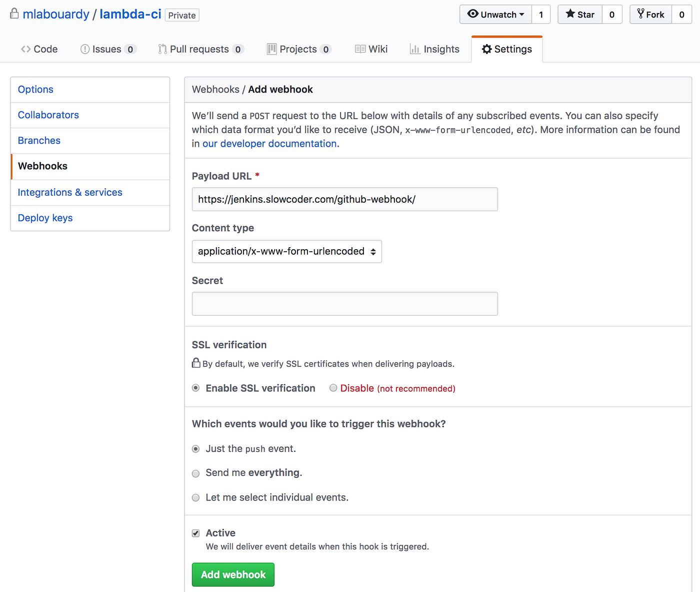This screenshot has width=700, height=592.
Task: Choose Send me everything option
Action: tap(196, 473)
